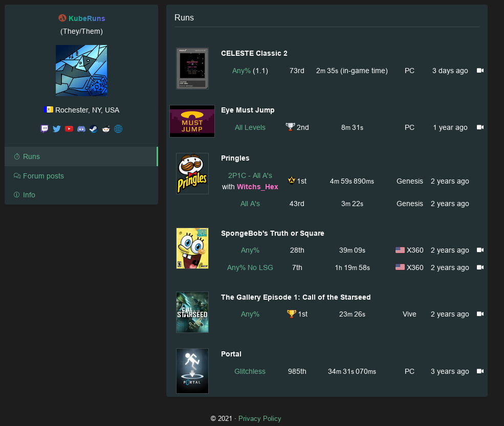Click the Eye Must Jump cover thumbnail

coord(192,121)
